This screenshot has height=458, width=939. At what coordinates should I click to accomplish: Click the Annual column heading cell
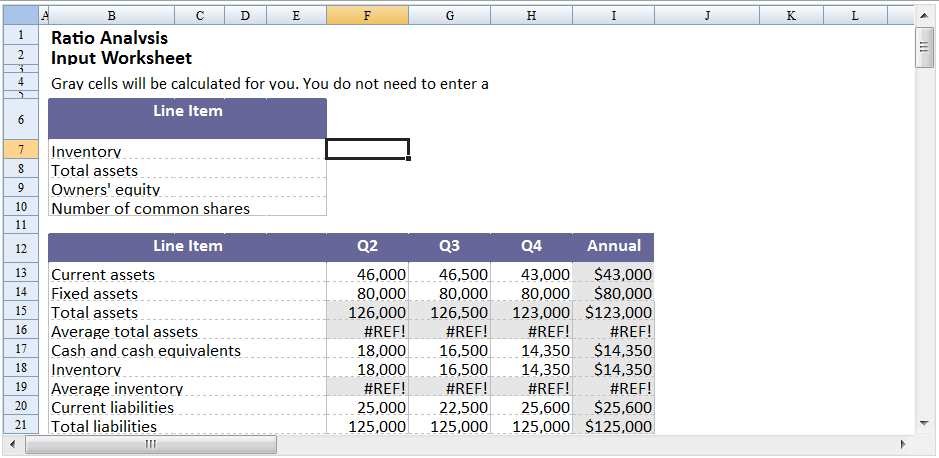click(x=613, y=246)
